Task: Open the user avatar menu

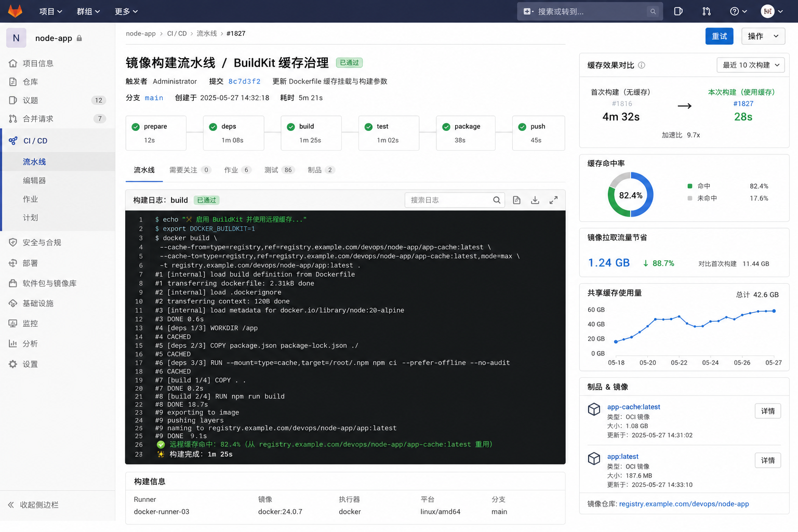Action: point(772,11)
